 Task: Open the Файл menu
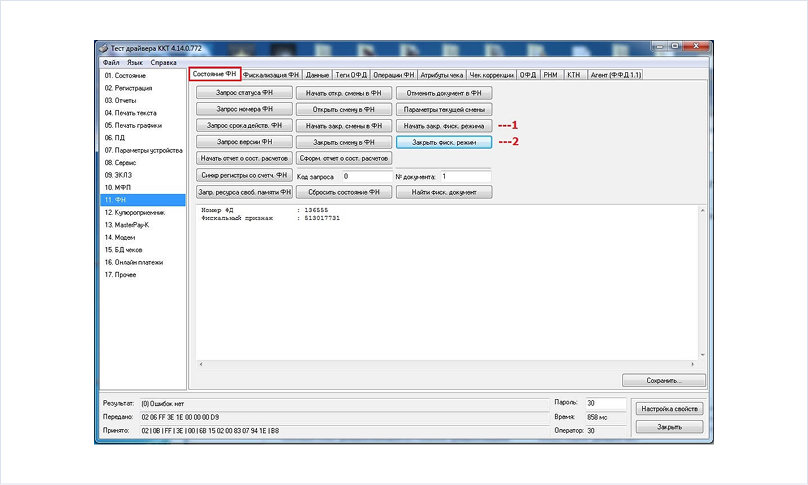(110, 62)
